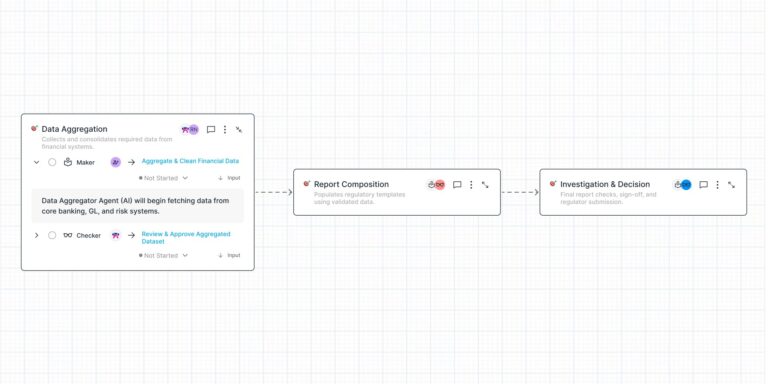Select the Report Composition title
Screen dimensions: 768x384
[351, 184]
